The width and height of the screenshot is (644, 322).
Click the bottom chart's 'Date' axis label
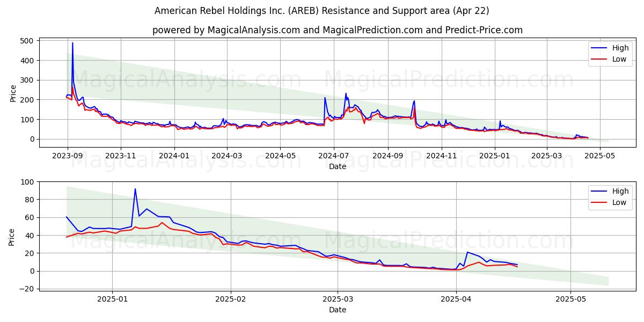click(x=338, y=310)
